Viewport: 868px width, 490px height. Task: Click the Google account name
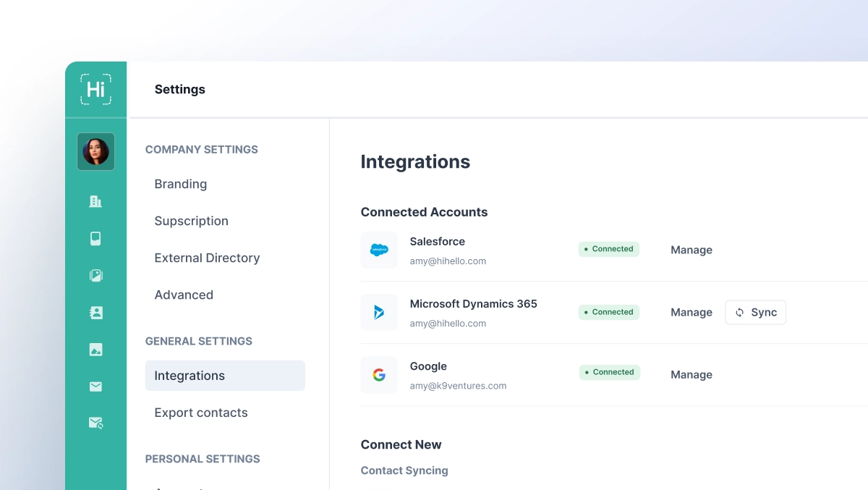click(428, 366)
